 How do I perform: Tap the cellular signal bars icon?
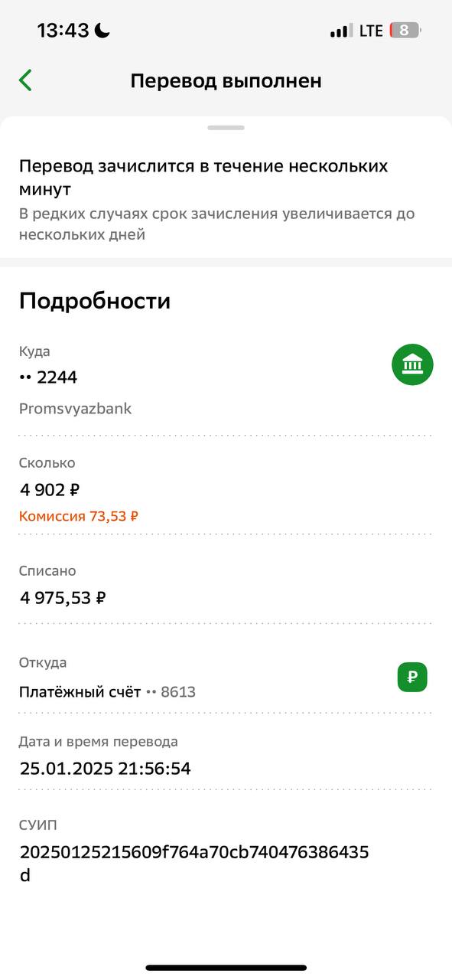pyautogui.click(x=341, y=31)
